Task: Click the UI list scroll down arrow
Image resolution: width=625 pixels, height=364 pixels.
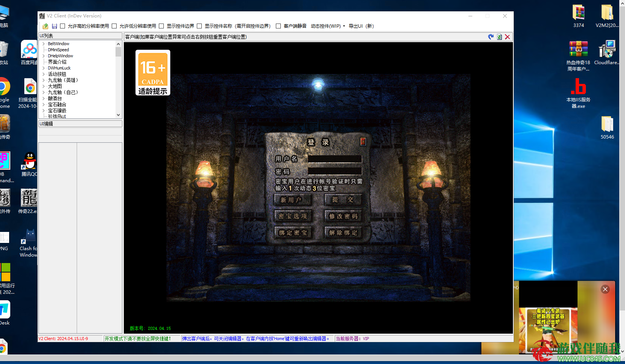Action: pos(118,115)
